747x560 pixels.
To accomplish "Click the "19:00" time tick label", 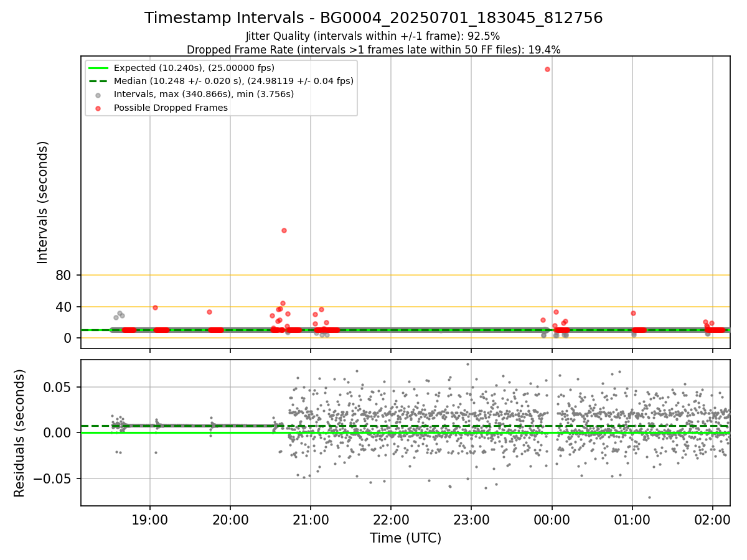I will (149, 520).
